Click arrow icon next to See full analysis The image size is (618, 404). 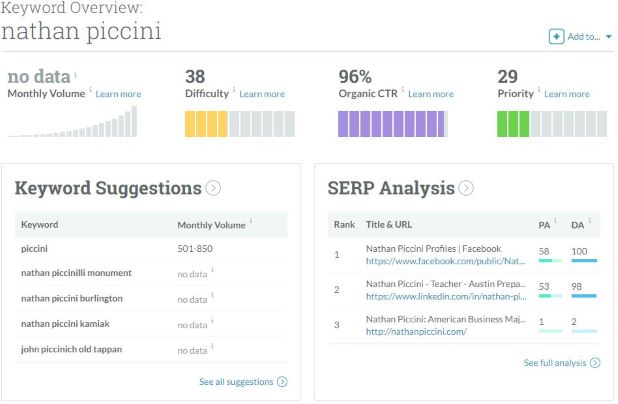[595, 363]
